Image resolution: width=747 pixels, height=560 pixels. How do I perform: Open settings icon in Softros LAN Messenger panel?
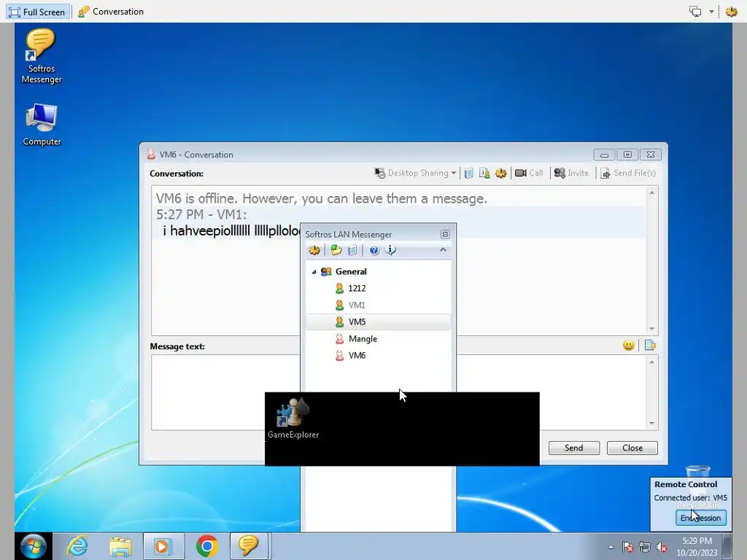314,250
